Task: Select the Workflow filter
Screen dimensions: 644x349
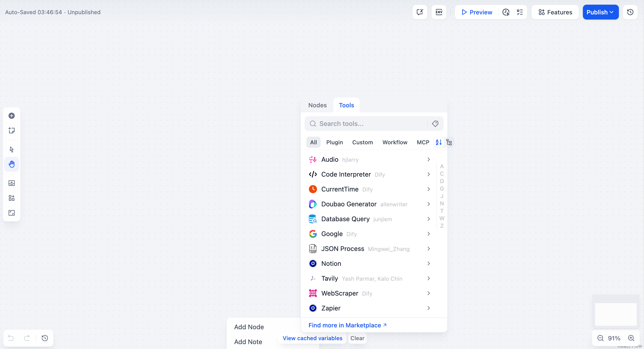Action: (x=395, y=142)
